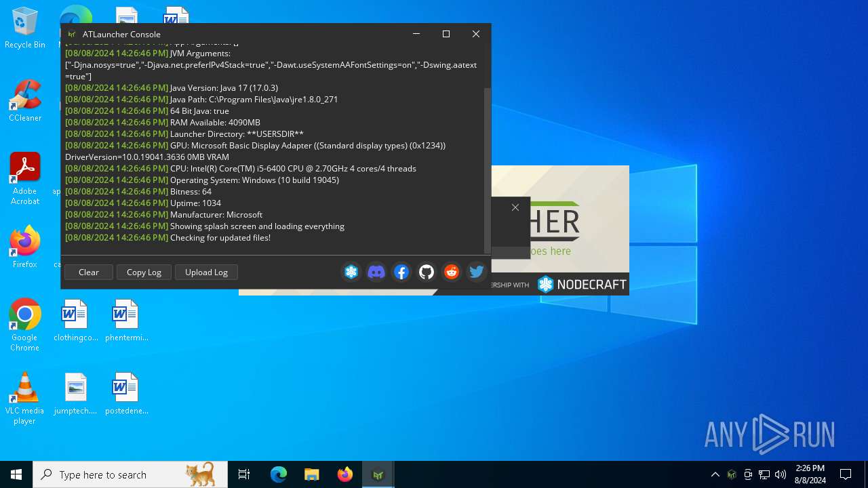The height and width of the screenshot is (488, 868).
Task: Open File Explorer from the taskbar
Action: 311,474
